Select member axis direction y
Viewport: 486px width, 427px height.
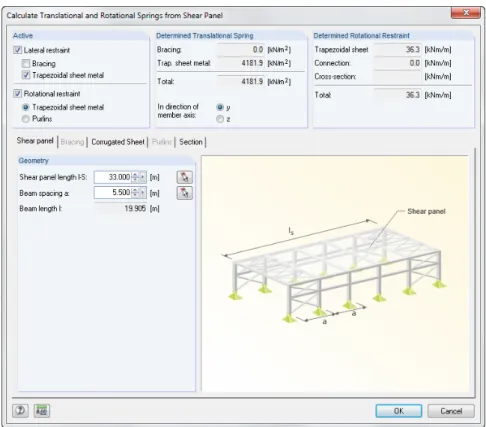[x=220, y=107]
